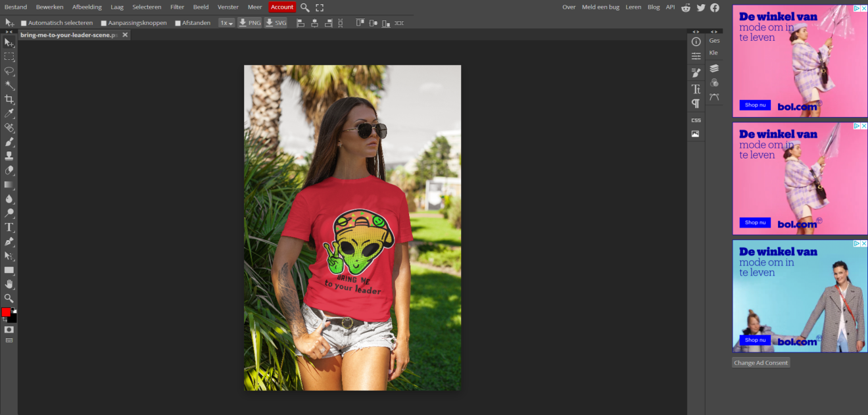Click the red foreground color swatch
868x415 pixels.
[6, 312]
